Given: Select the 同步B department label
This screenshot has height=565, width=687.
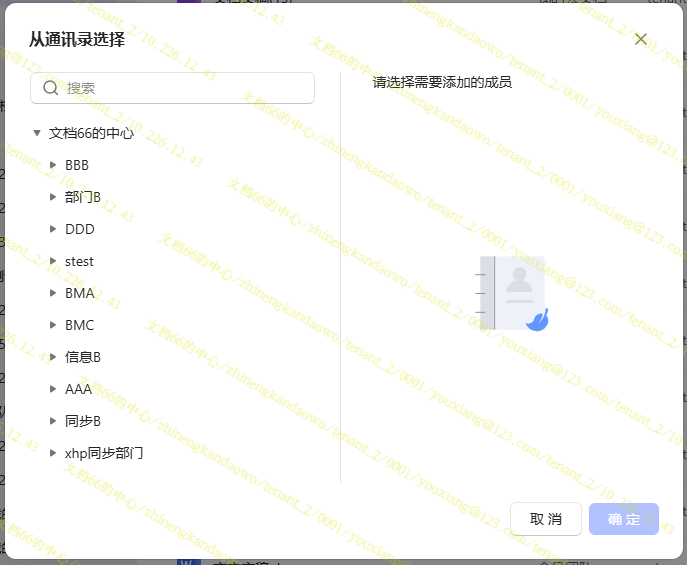Looking at the screenshot, I should 83,421.
